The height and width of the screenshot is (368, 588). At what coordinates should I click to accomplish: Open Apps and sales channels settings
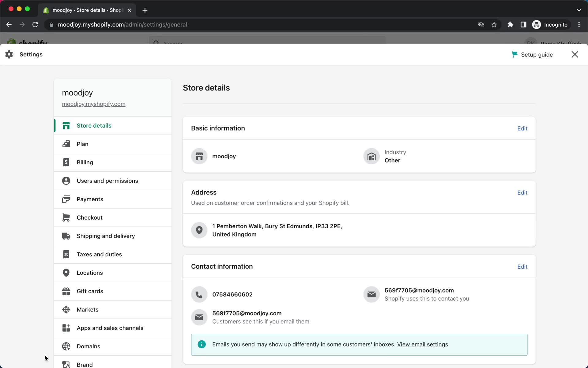(x=113, y=328)
